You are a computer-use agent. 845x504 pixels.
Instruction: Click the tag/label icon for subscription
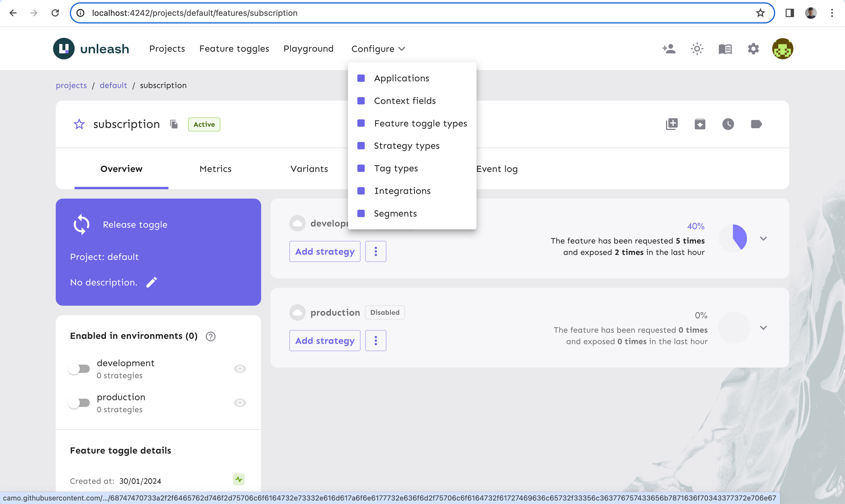click(756, 124)
